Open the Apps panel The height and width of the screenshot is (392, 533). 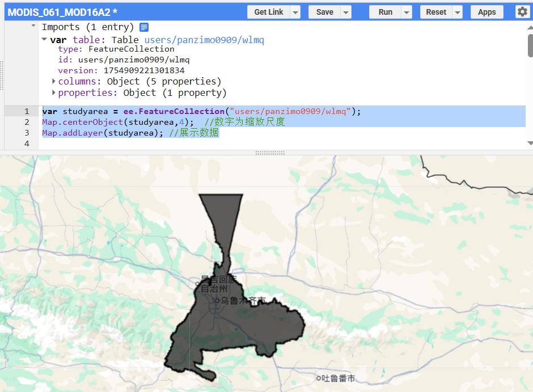pos(487,11)
